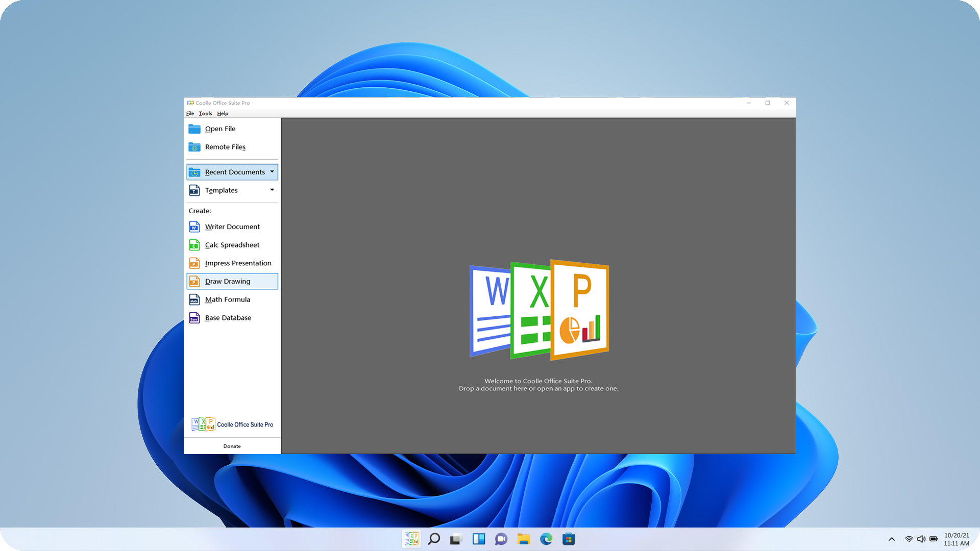Open a Base Database

[x=228, y=317]
